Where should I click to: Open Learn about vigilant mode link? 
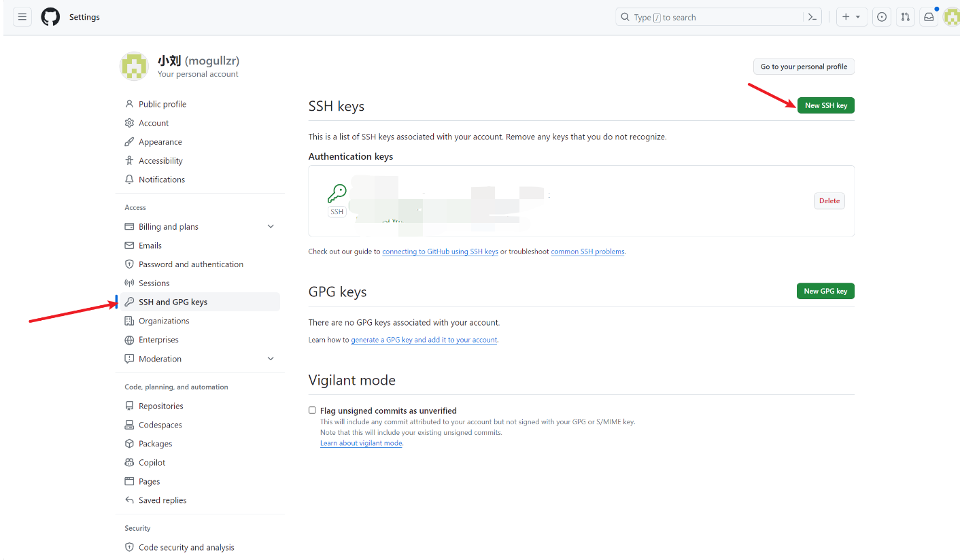[x=361, y=443]
